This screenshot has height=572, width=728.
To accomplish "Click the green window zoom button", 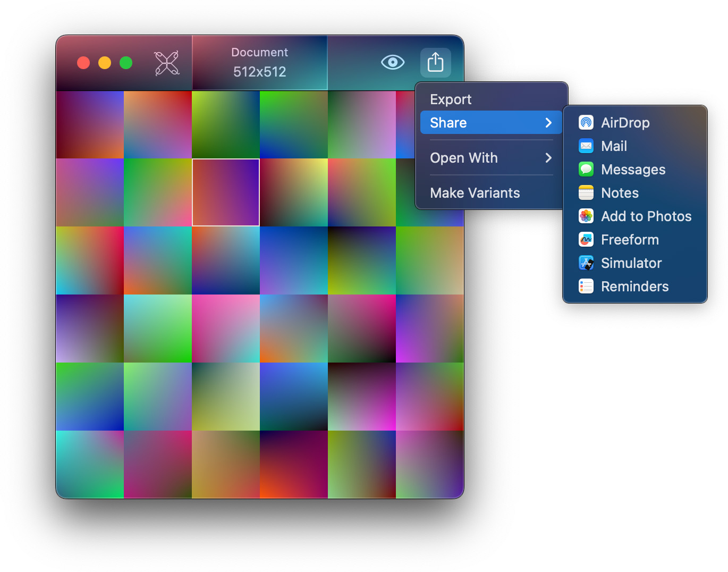I will click(126, 63).
